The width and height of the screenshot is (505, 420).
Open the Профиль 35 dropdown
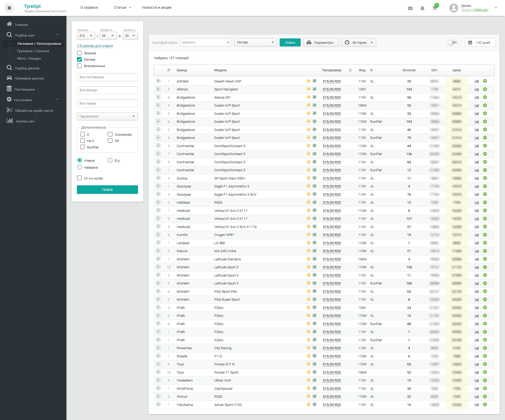tap(108, 36)
